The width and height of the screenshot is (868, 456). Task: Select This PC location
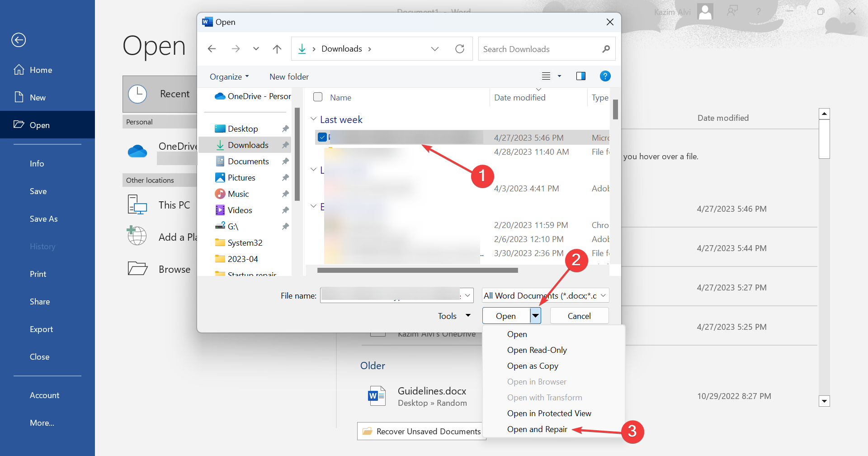pyautogui.click(x=159, y=205)
